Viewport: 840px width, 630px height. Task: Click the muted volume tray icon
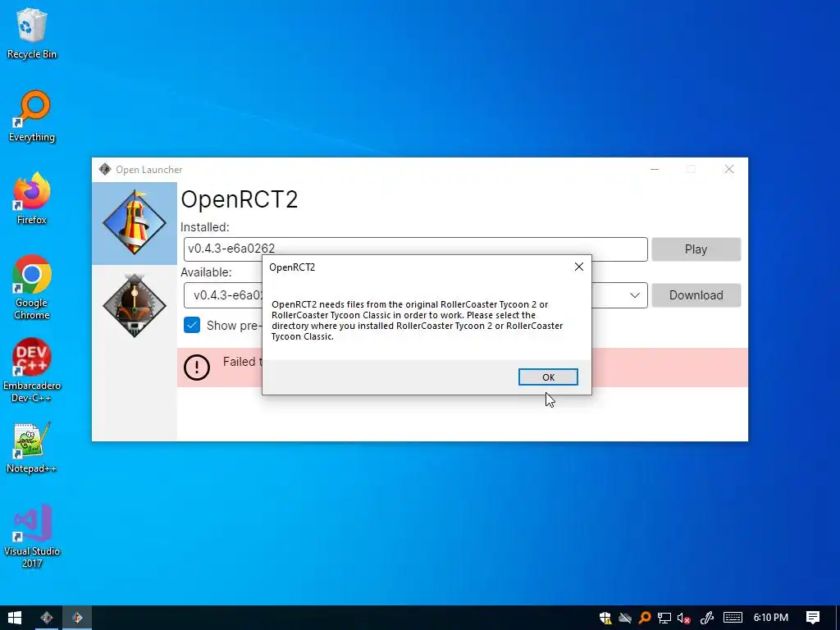click(x=683, y=618)
